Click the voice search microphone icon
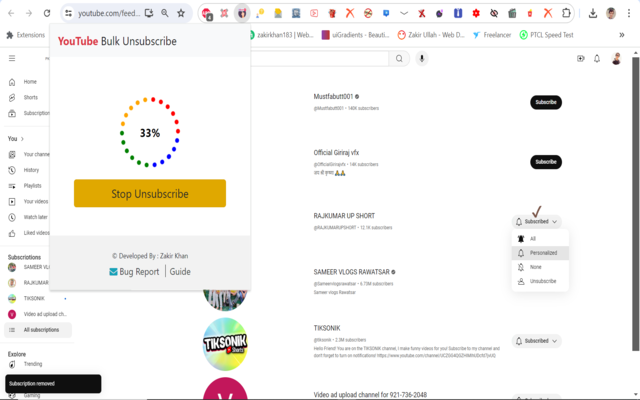Screen dimensions: 640x400 422,59
